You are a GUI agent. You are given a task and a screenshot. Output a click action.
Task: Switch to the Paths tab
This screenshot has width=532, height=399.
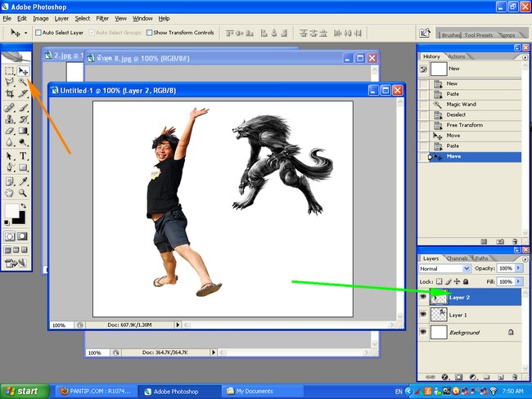pyautogui.click(x=481, y=258)
